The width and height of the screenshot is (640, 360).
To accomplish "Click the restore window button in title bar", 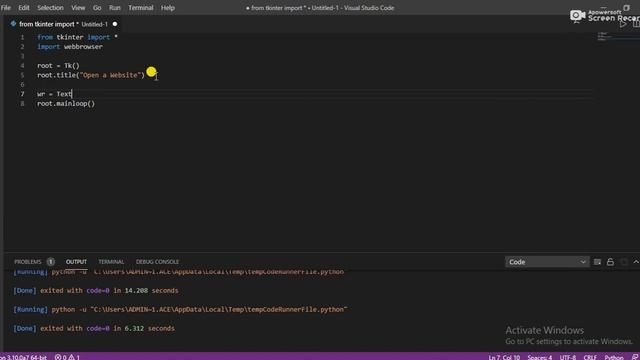I will (x=626, y=8).
